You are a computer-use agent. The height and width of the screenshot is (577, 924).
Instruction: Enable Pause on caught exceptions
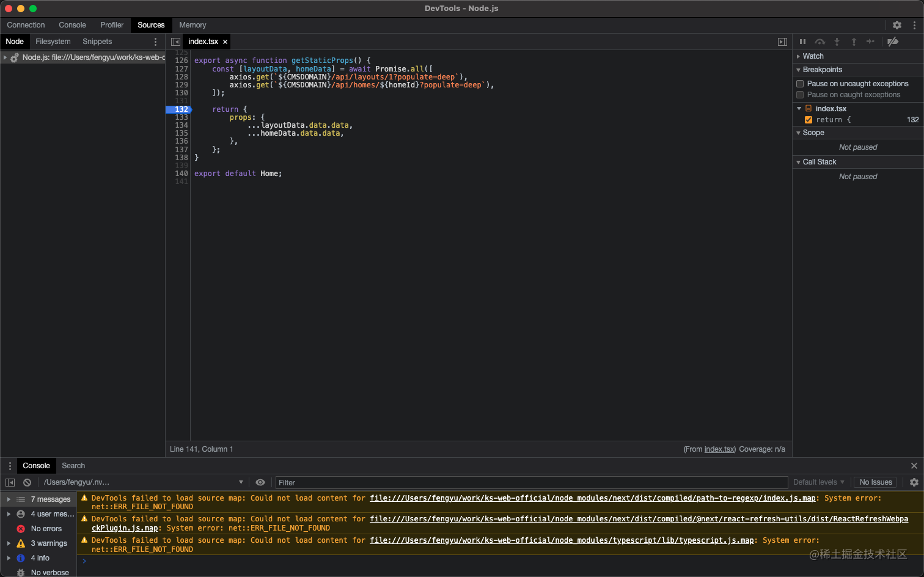(800, 95)
